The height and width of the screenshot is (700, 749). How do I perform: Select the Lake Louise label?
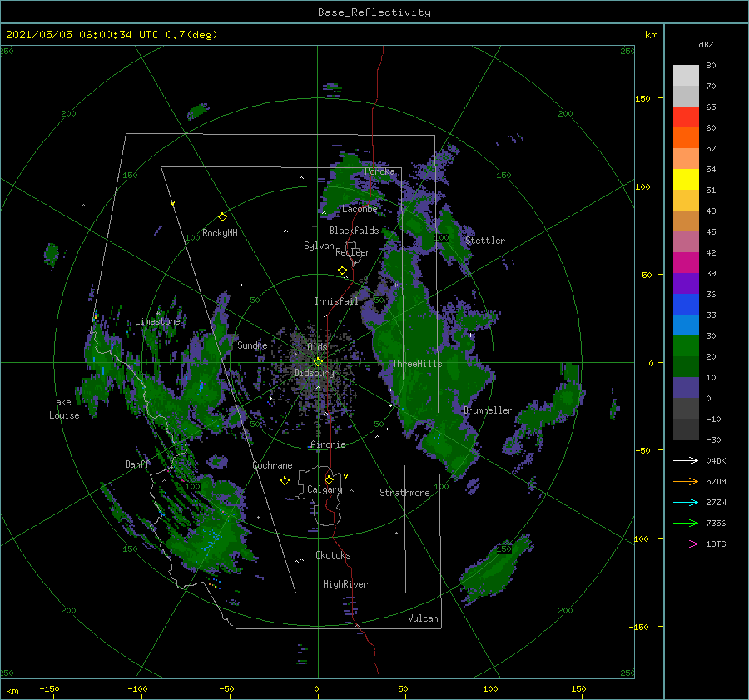64,409
